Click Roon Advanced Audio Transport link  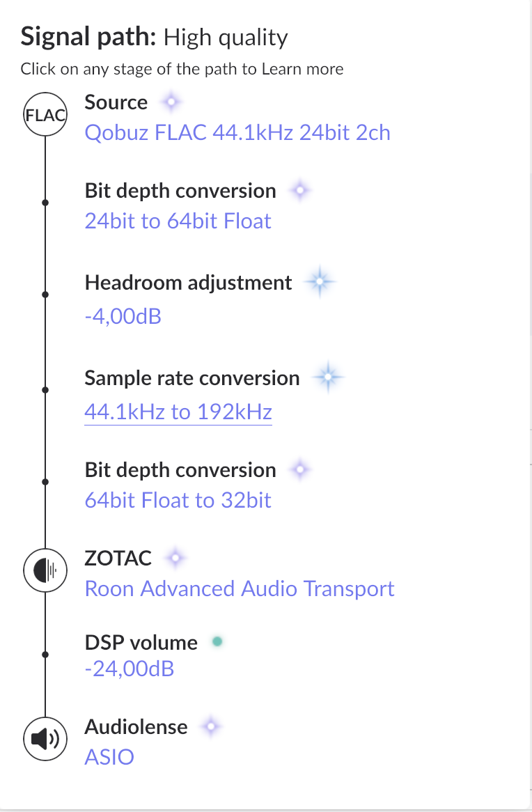(x=240, y=589)
